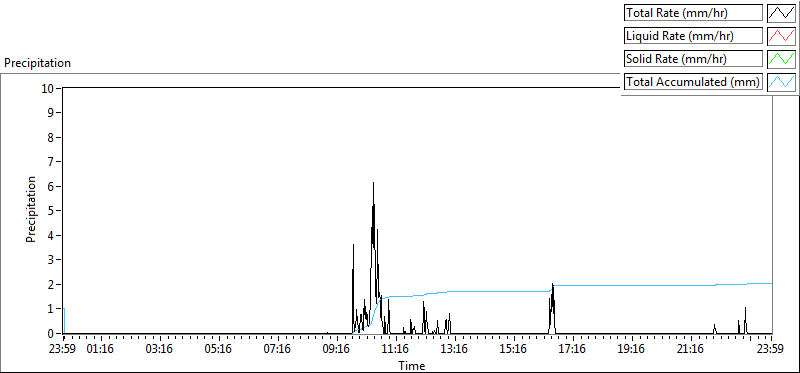Click the Solid Rate green line-style icon
The width and height of the screenshot is (800, 373).
781,59
